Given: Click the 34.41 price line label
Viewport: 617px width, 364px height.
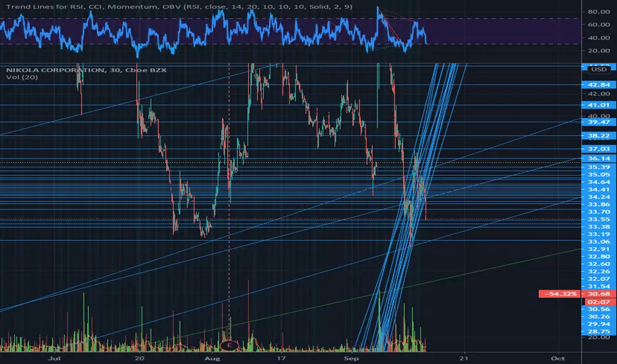Looking at the screenshot, I should [x=598, y=189].
